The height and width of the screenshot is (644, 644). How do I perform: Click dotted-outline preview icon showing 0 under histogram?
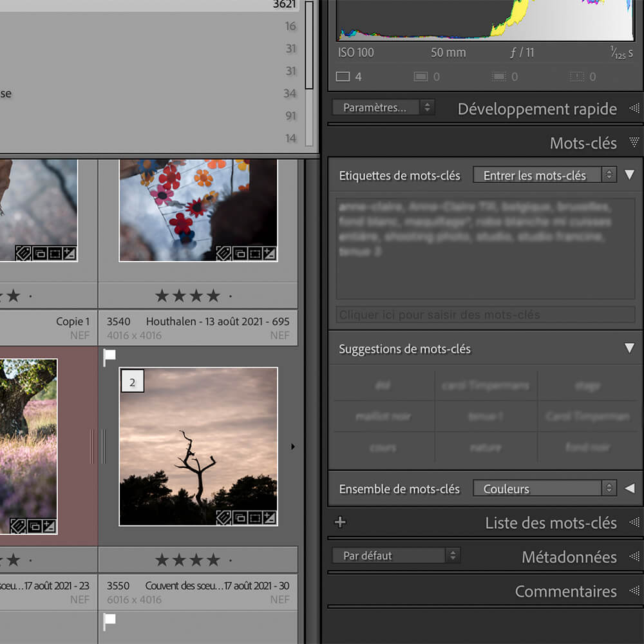tap(498, 77)
